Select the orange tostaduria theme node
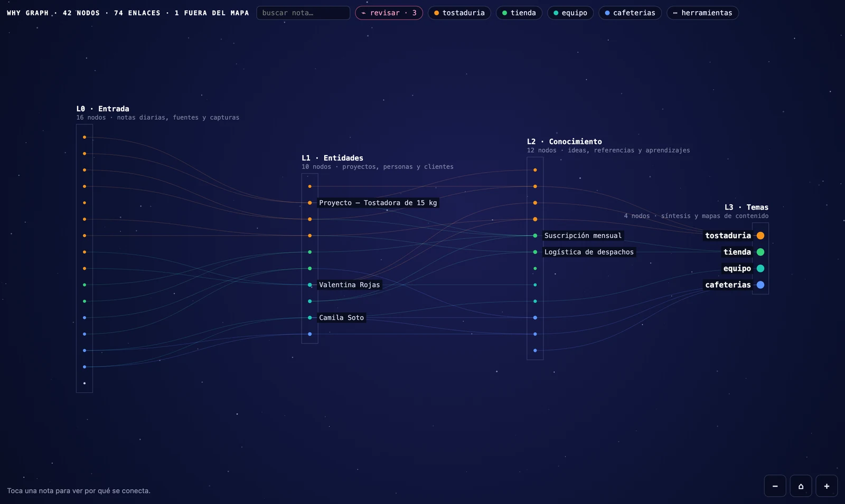 point(760,235)
